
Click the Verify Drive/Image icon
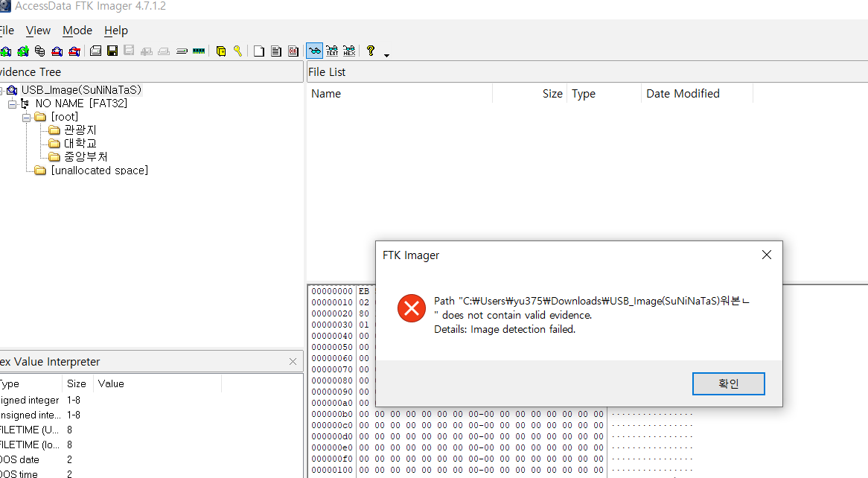182,51
